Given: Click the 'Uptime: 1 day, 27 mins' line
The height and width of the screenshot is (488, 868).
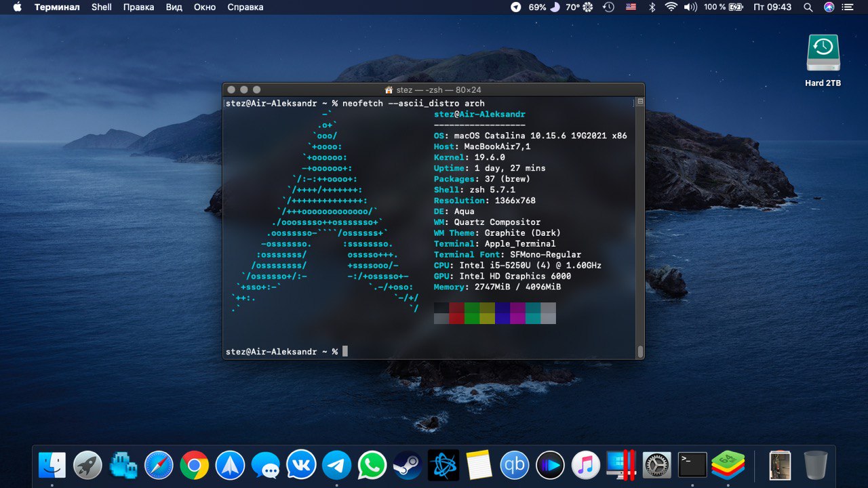Looking at the screenshot, I should coord(490,168).
